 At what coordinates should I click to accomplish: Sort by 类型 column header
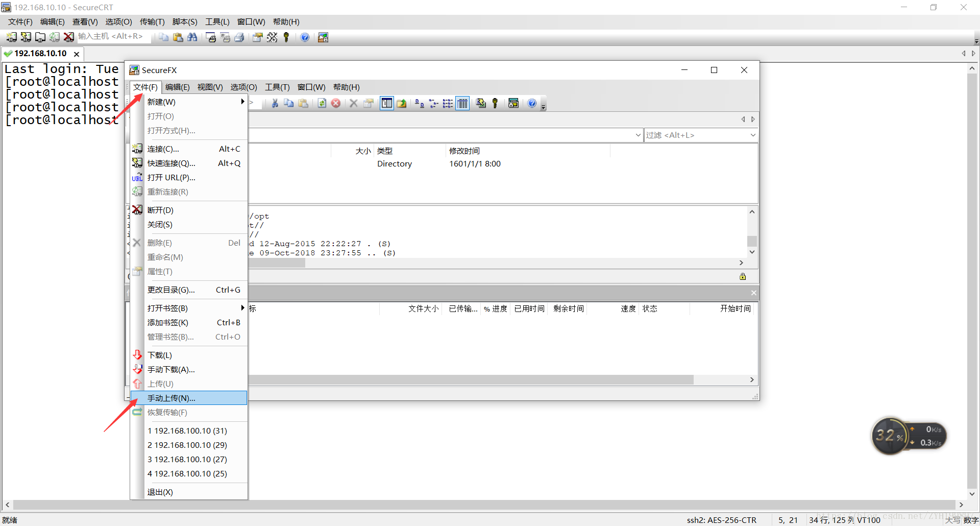410,151
